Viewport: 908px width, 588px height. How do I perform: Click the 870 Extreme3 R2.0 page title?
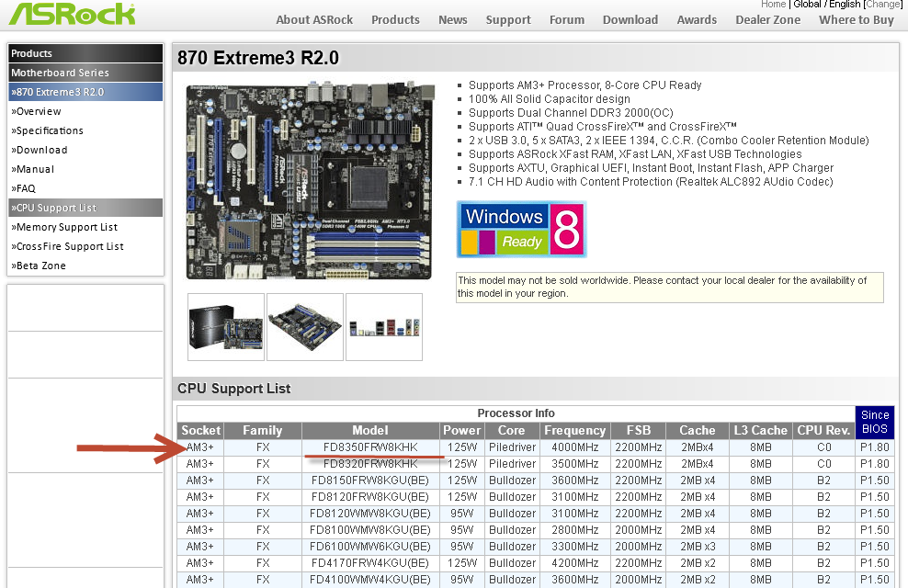[258, 58]
